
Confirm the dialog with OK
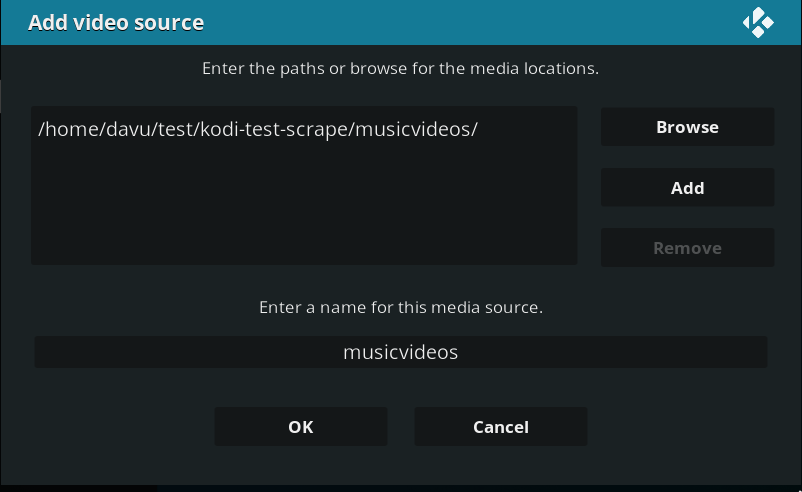click(x=301, y=427)
